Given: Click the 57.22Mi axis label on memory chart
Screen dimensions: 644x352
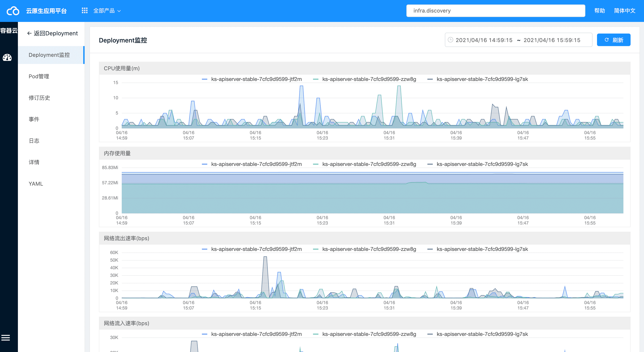Looking at the screenshot, I should (x=110, y=183).
